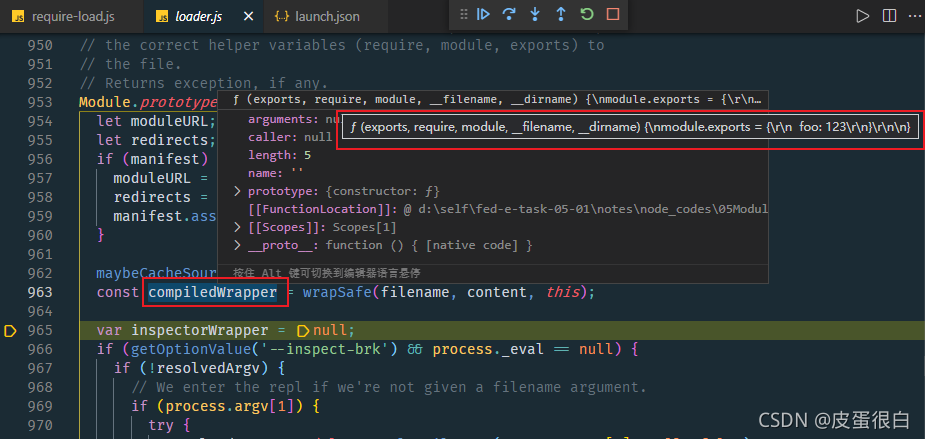Step into with the down arrow icon

535,14
